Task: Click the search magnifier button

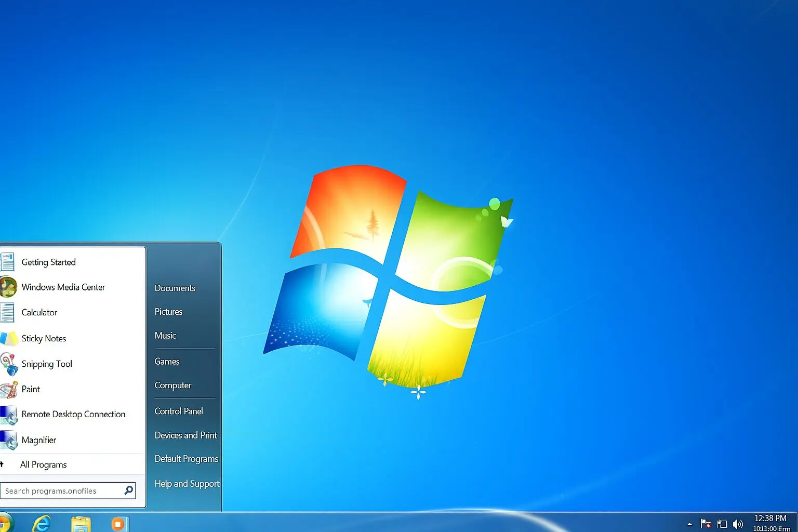Action: pos(128,490)
